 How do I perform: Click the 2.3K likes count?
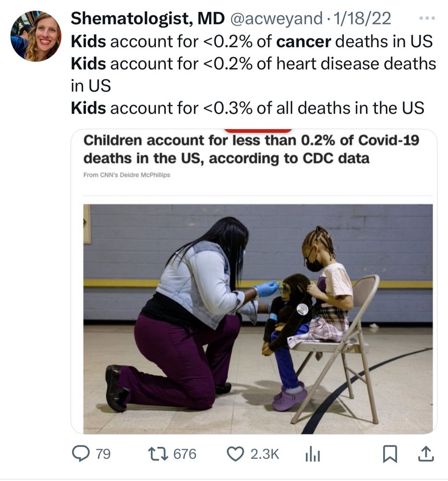pyautogui.click(x=263, y=453)
